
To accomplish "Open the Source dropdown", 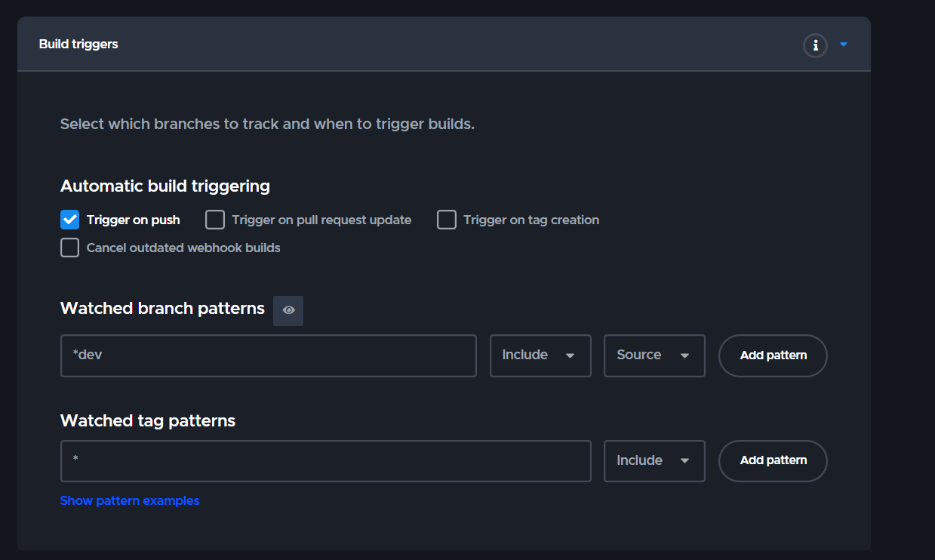I will pos(654,355).
